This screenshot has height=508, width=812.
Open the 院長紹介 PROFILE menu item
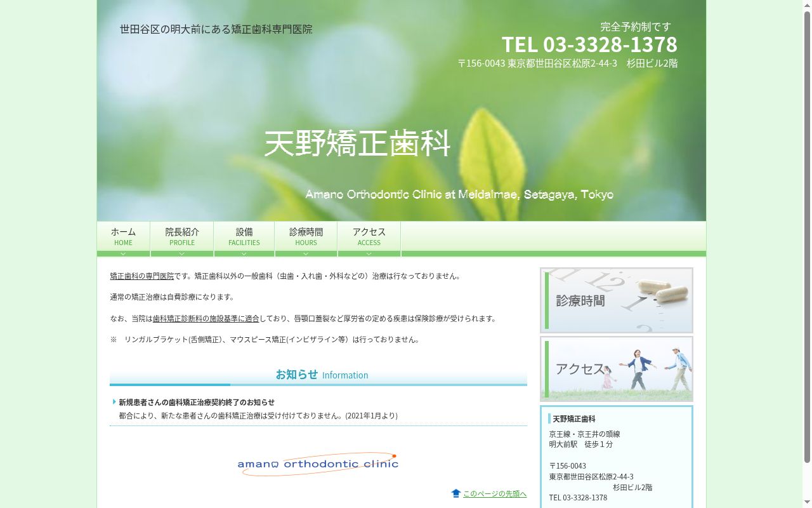[182, 239]
